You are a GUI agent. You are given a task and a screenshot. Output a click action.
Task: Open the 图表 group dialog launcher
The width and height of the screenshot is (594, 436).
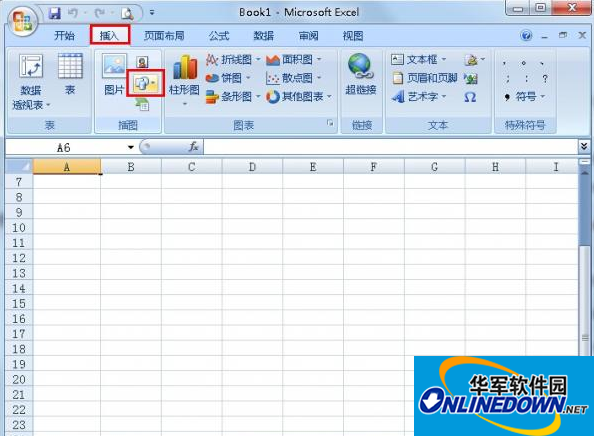pyautogui.click(x=330, y=123)
